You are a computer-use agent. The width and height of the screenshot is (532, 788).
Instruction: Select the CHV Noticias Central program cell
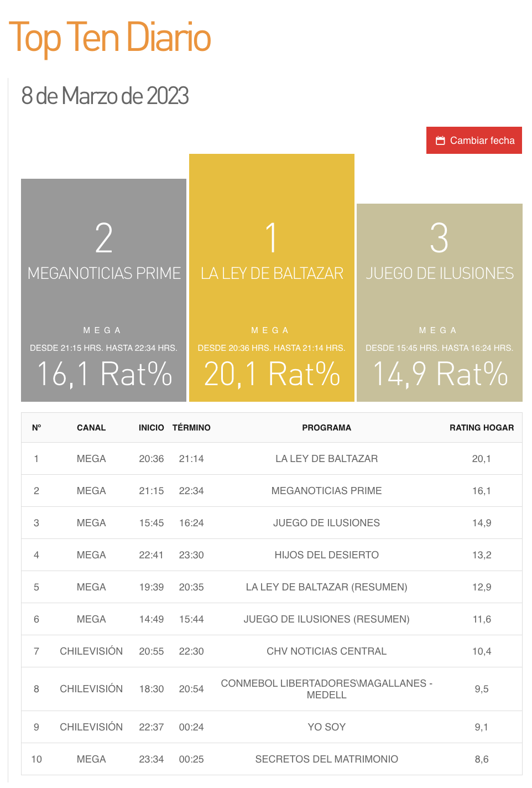326,651
